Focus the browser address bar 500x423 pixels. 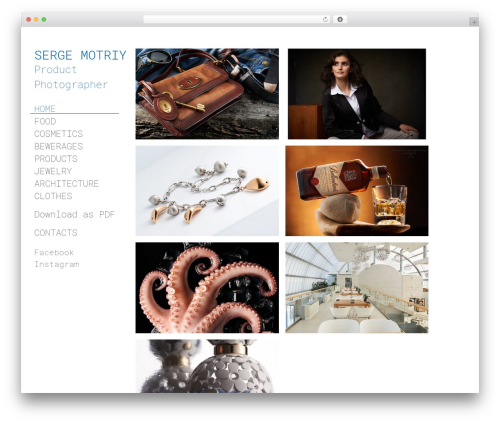click(x=237, y=19)
